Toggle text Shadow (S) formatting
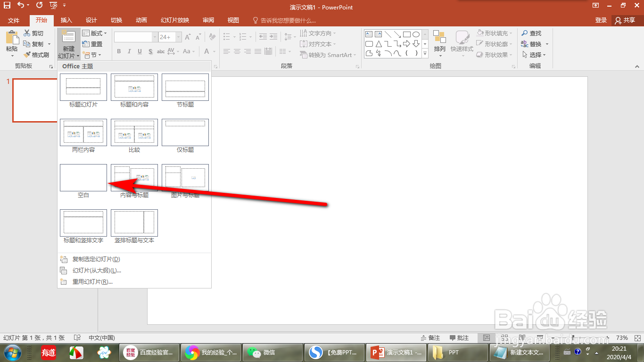The width and height of the screenshot is (644, 362). click(x=150, y=51)
